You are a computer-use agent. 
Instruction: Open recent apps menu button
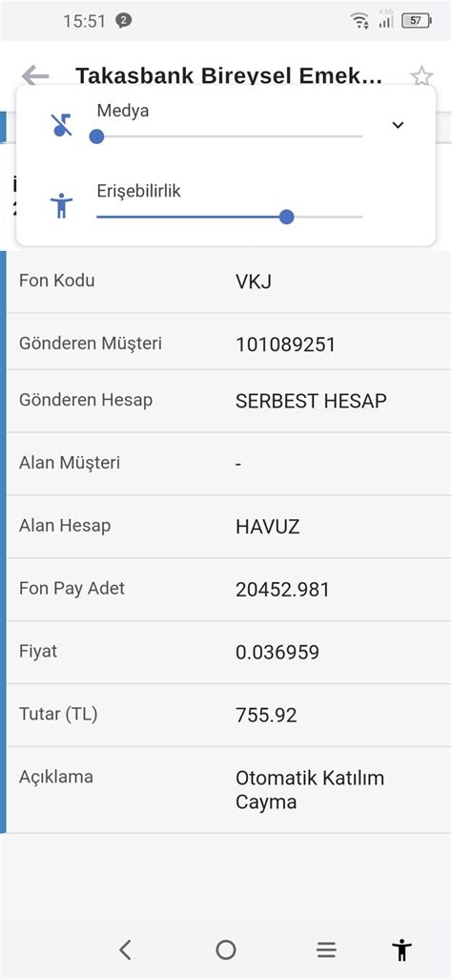click(326, 950)
